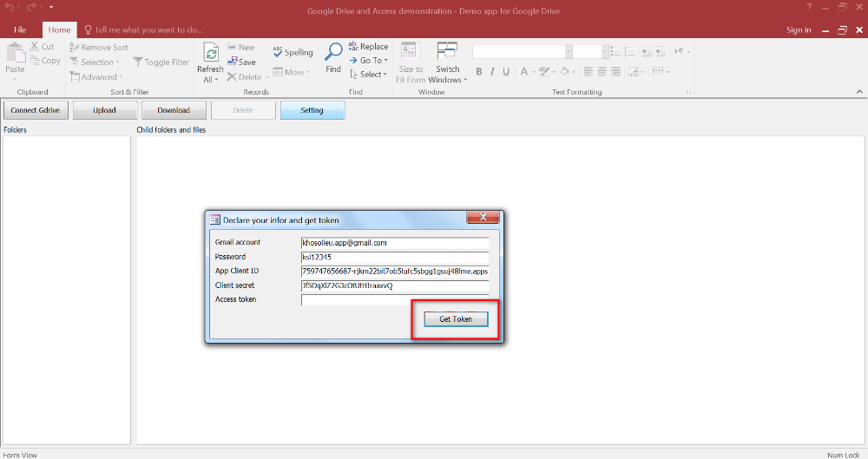Click the Undo arrow in title bar
The height and width of the screenshot is (459, 868).
pyautogui.click(x=10, y=7)
